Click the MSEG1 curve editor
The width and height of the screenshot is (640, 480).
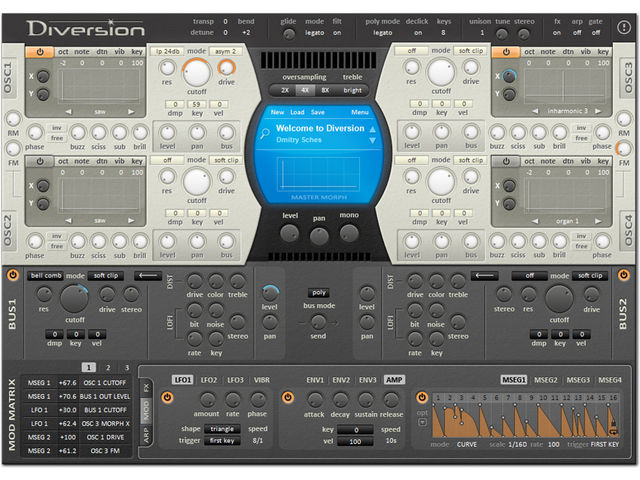click(526, 420)
